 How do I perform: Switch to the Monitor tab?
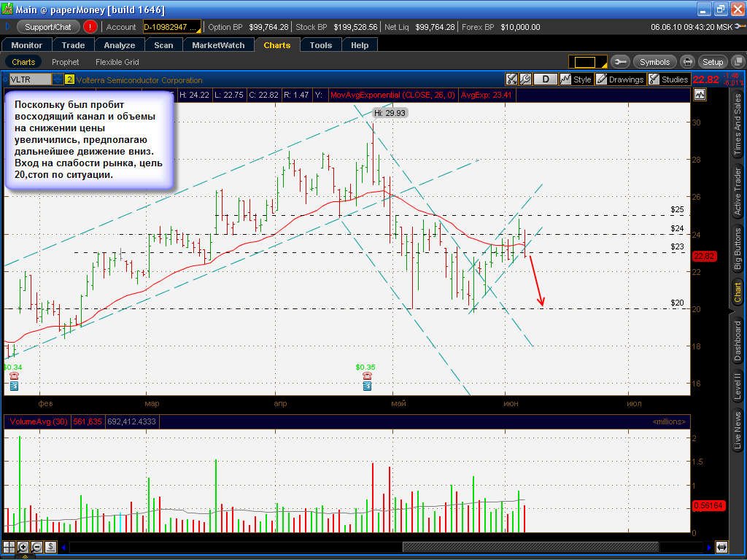[27, 45]
